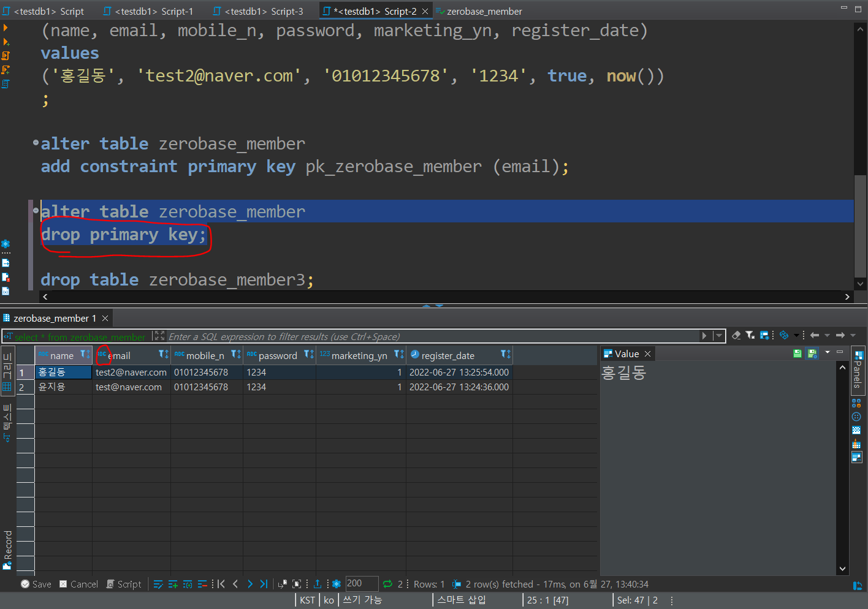
Task: Toggle result panel layout icon
Action: tap(858, 586)
